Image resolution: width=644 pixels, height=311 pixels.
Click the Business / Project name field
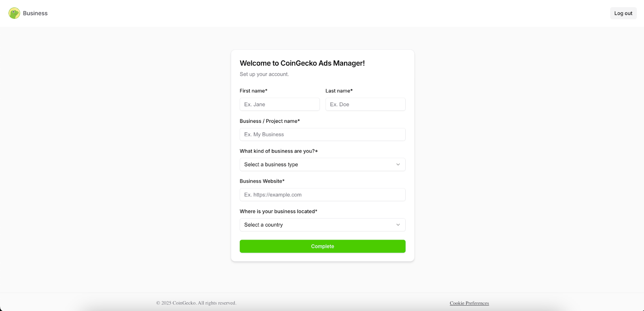[322, 134]
